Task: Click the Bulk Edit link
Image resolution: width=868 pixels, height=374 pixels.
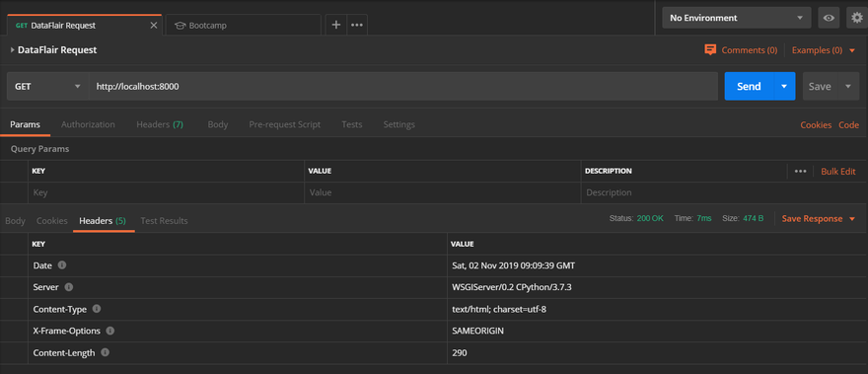Action: click(838, 171)
